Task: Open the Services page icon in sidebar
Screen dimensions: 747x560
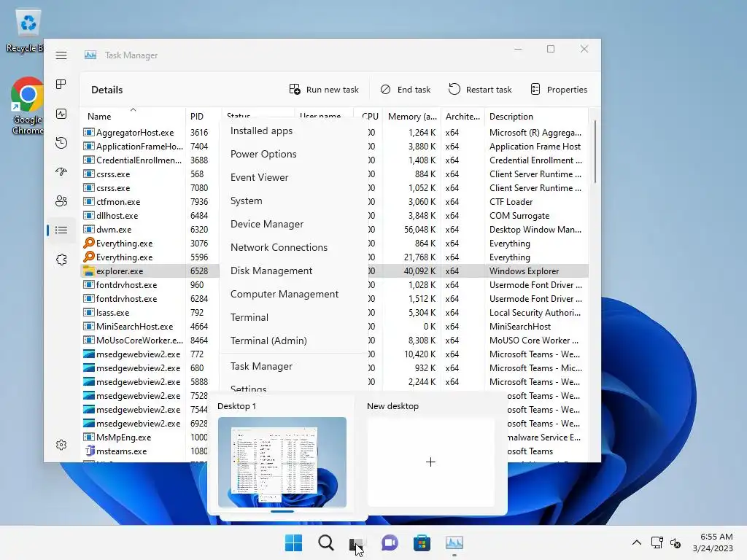Action: point(61,260)
